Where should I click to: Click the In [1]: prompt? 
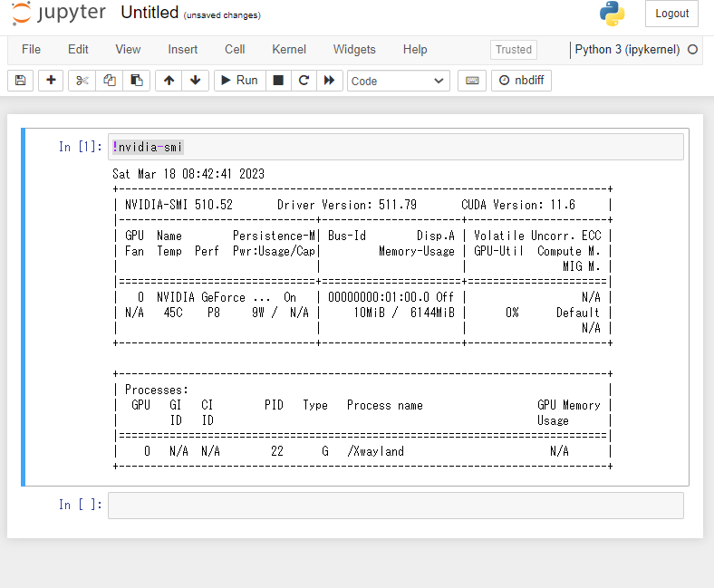tap(80, 147)
